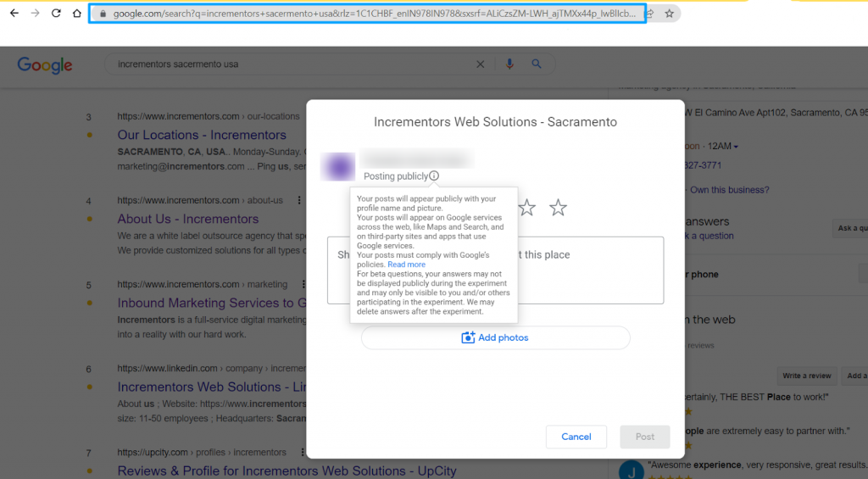This screenshot has width=868, height=479.
Task: Open the Incrementors Web Solutions LinkedIn result
Action: (211, 387)
